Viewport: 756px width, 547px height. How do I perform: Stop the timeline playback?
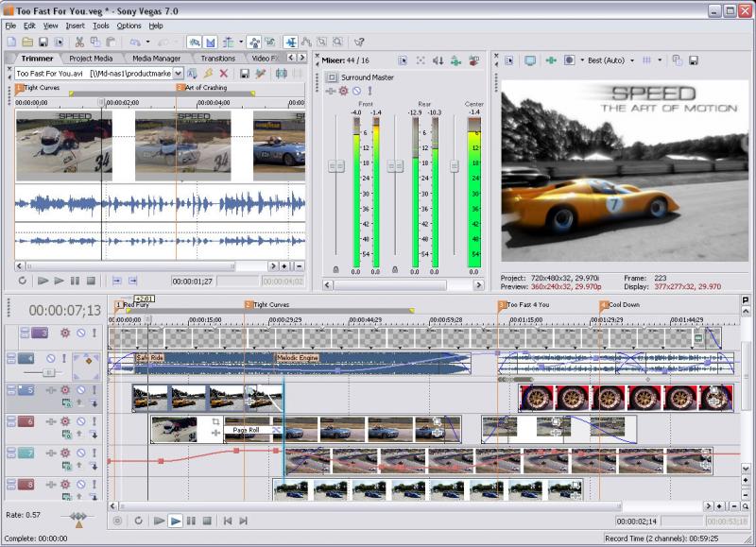[x=207, y=521]
